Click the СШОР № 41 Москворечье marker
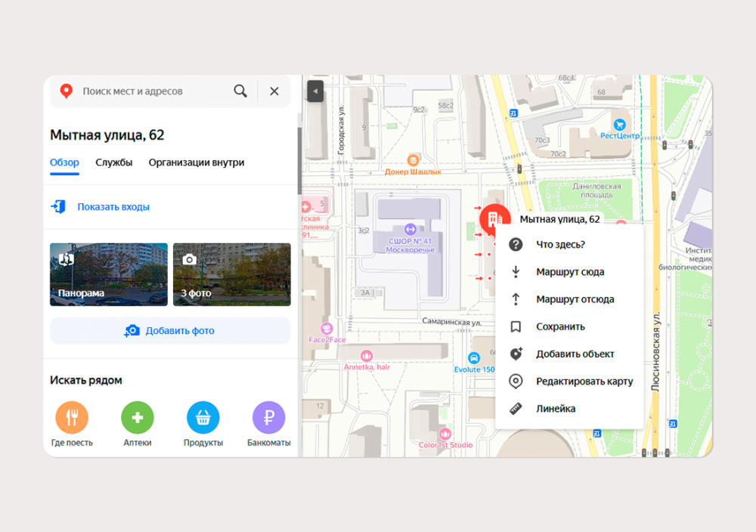The width and height of the screenshot is (756, 532). point(411,230)
